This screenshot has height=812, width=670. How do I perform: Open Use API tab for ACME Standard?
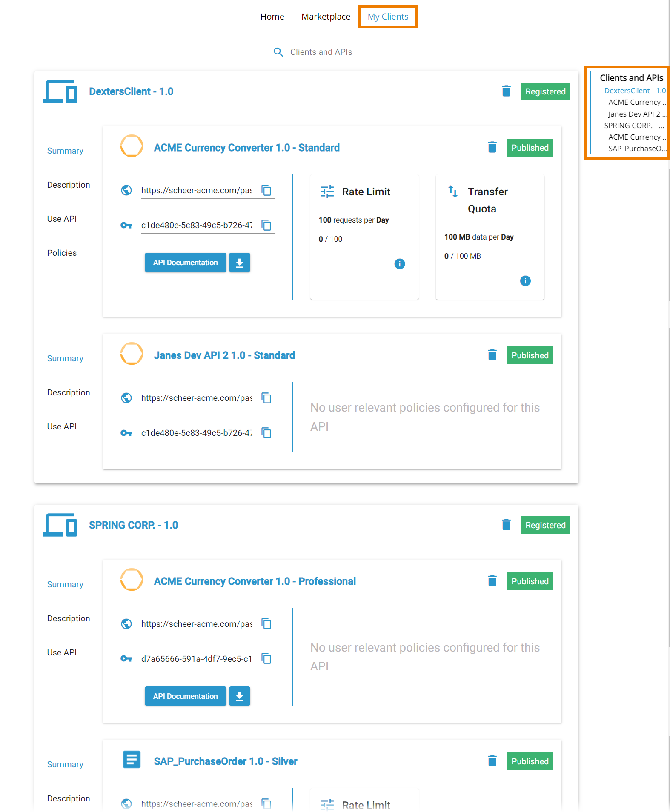coord(62,219)
